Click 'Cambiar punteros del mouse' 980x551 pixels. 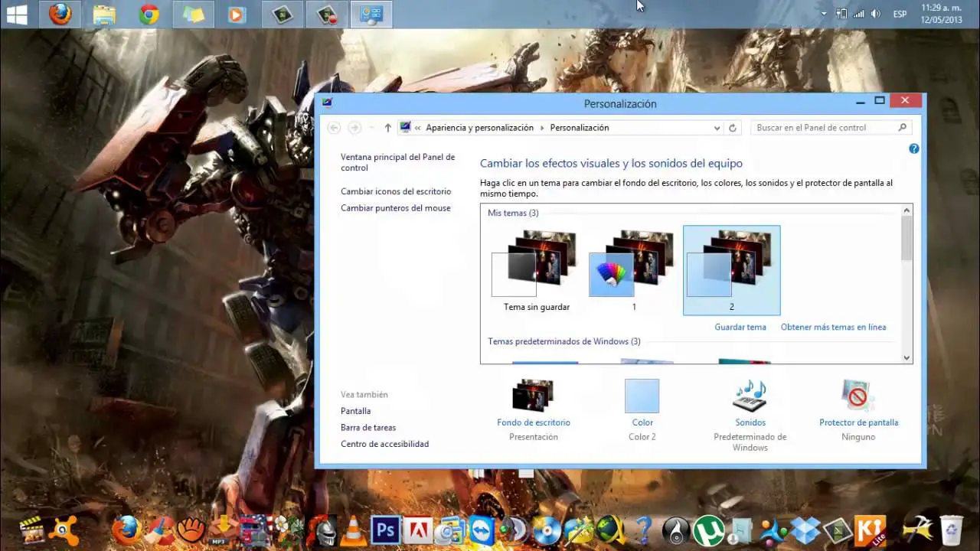point(395,208)
